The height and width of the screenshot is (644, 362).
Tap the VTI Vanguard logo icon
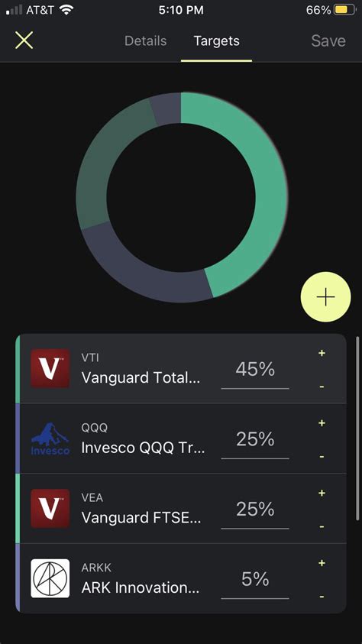coord(50,368)
